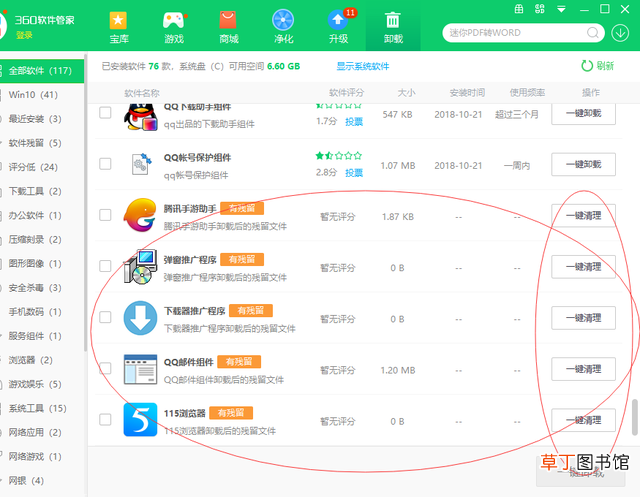640x497 pixels.
Task: Select 网络应用 (2) category
Action: tap(42, 432)
